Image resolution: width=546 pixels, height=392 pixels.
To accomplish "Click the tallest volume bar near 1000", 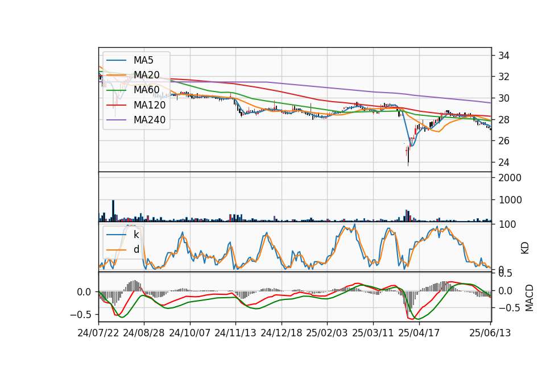I will coord(113,211).
